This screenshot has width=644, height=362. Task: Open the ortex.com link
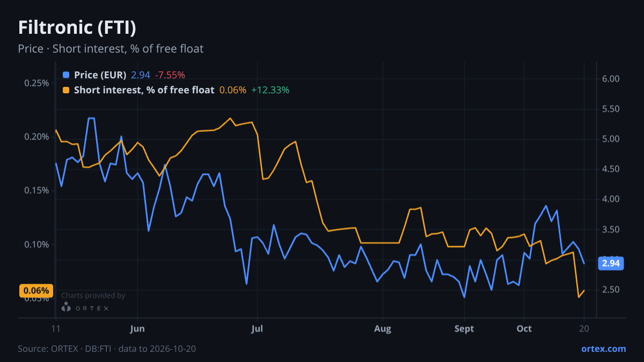(604, 349)
